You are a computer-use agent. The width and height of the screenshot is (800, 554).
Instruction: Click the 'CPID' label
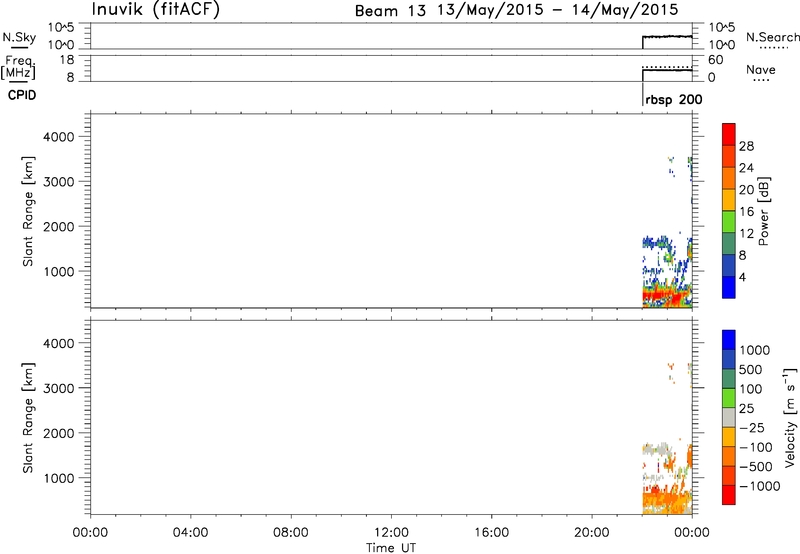click(22, 95)
